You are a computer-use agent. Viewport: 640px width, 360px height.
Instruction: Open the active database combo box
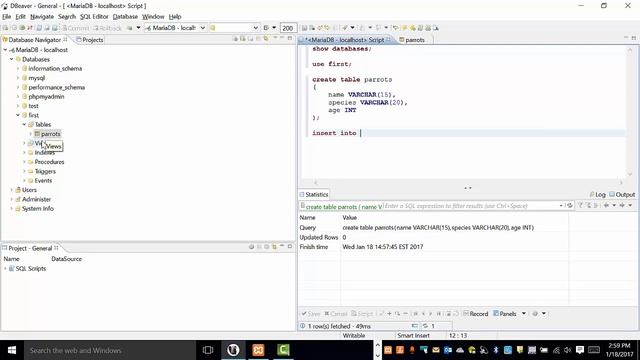pos(234,28)
